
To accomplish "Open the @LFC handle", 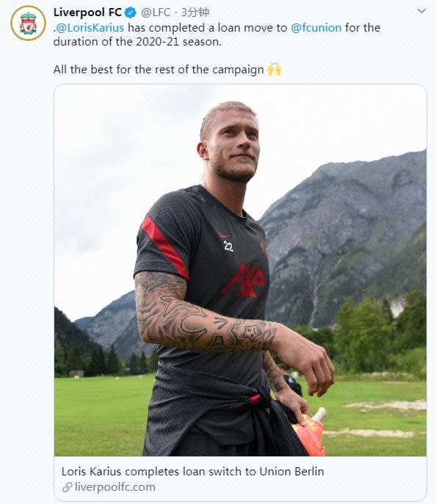I will (156, 12).
